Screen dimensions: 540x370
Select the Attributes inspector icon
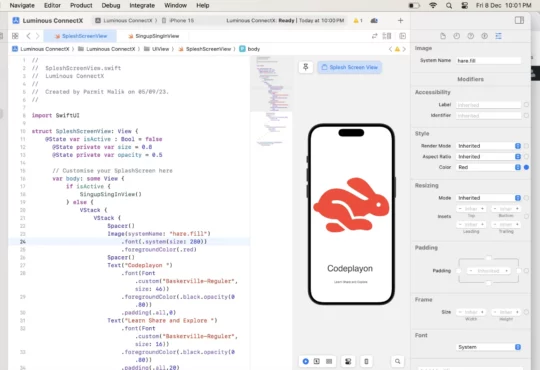498,36
